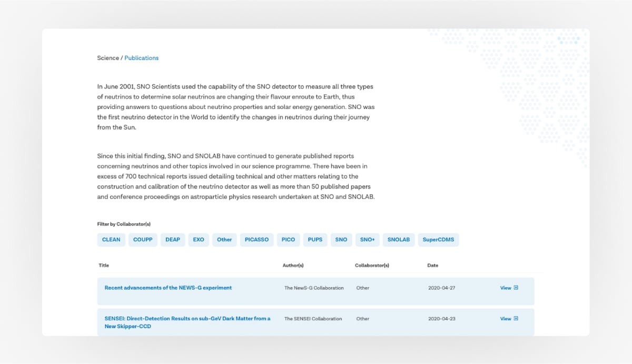Filter publications by CLEAN collaborator

coord(111,240)
